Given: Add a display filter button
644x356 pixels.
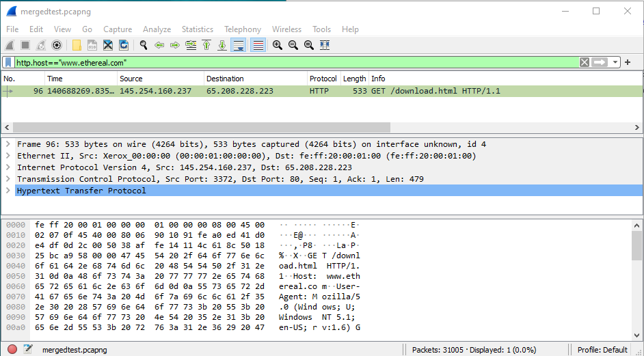Looking at the screenshot, I should (628, 62).
